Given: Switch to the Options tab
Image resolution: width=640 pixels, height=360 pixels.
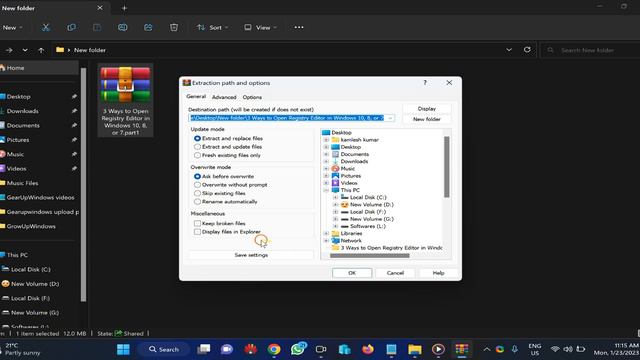Looking at the screenshot, I should 252,97.
